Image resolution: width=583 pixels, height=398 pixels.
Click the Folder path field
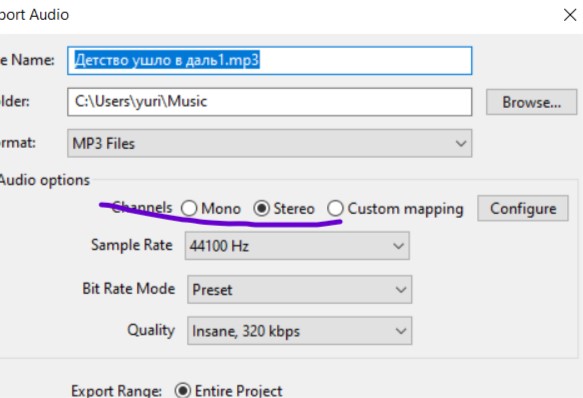pos(270,102)
